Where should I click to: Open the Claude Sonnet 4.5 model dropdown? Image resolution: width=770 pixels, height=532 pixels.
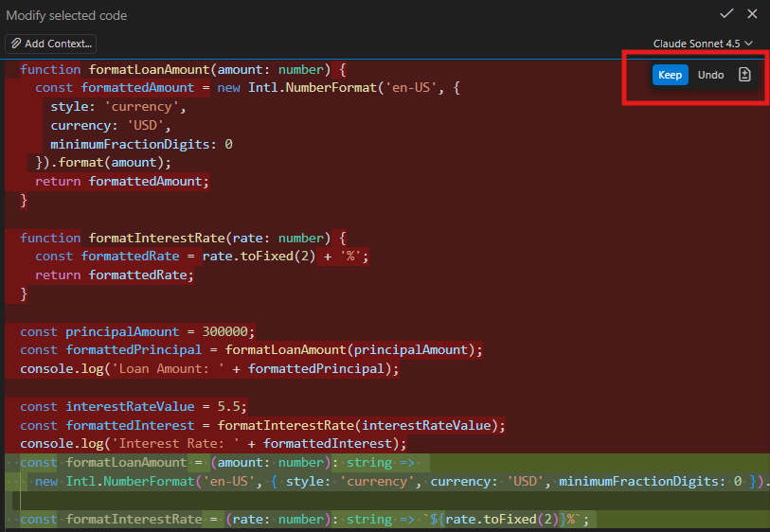702,44
